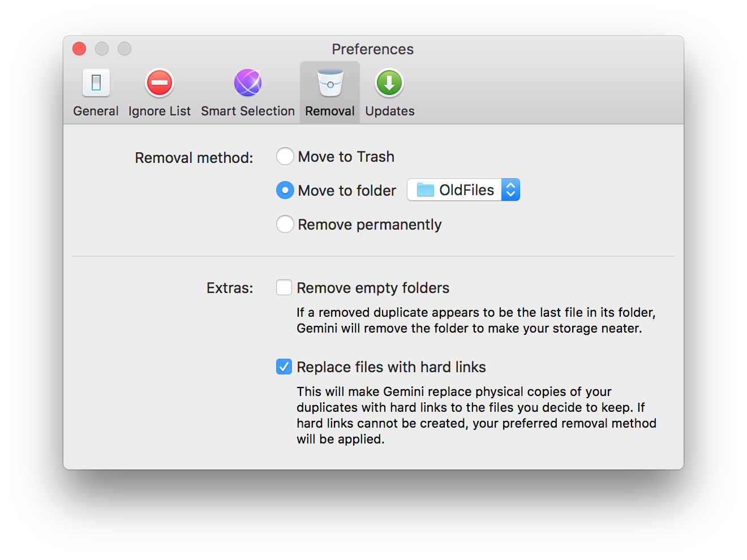Open the Ignore List red icon
This screenshot has height=560, width=747.
coord(160,83)
